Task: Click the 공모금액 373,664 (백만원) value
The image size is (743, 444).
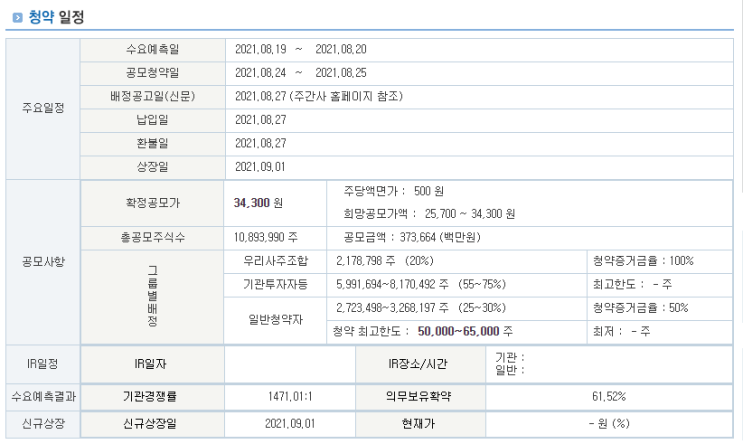Action: coord(412,238)
